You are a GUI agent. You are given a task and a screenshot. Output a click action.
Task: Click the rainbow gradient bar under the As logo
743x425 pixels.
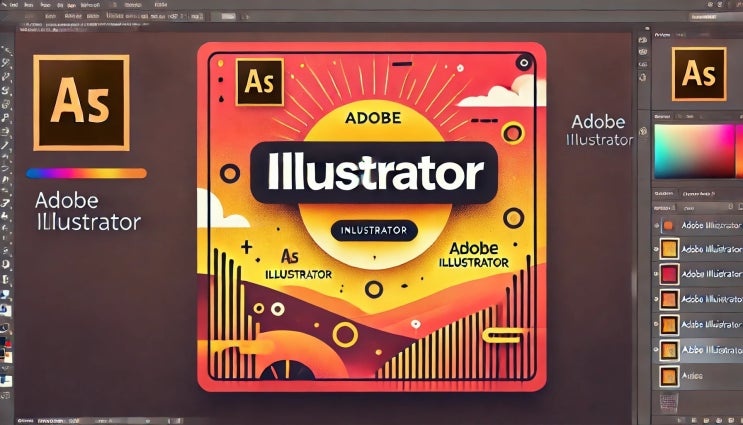[x=86, y=173]
